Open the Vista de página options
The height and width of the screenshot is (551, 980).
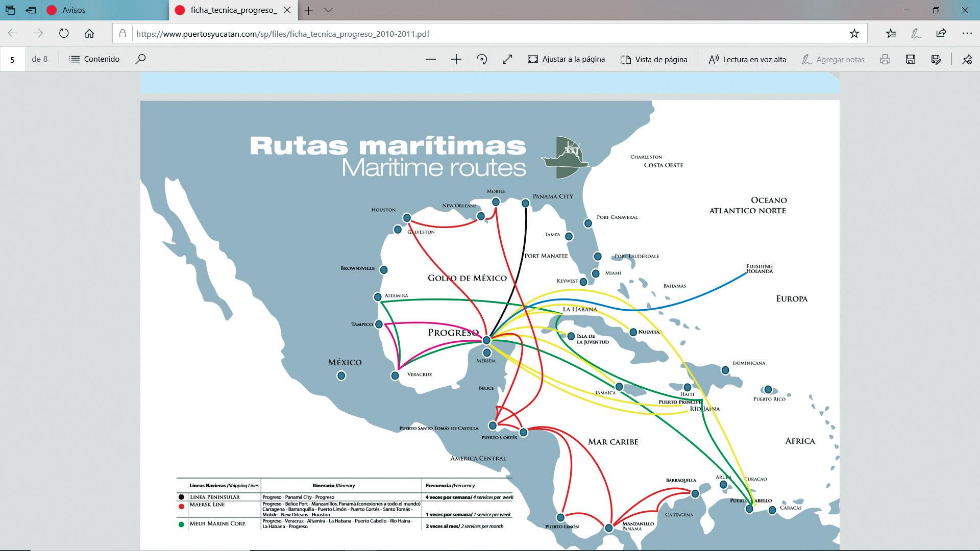click(x=654, y=59)
